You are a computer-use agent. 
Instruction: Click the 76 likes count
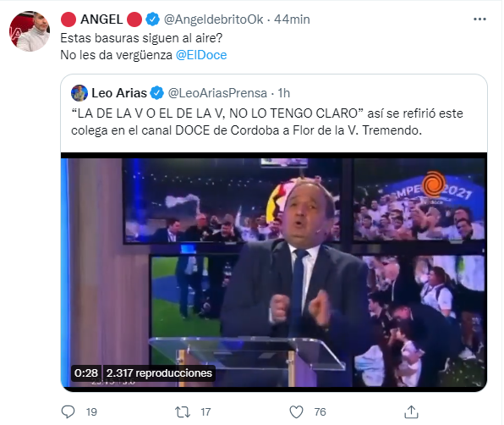320,411
